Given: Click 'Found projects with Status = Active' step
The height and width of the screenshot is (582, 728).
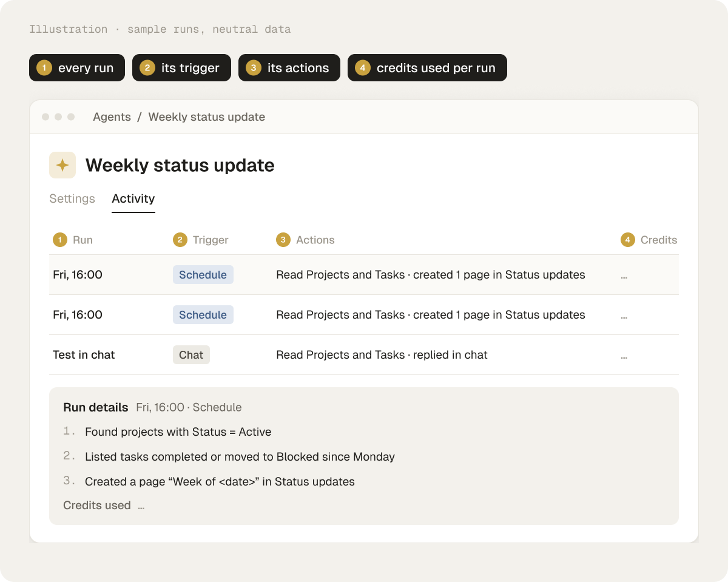Looking at the screenshot, I should [x=178, y=432].
